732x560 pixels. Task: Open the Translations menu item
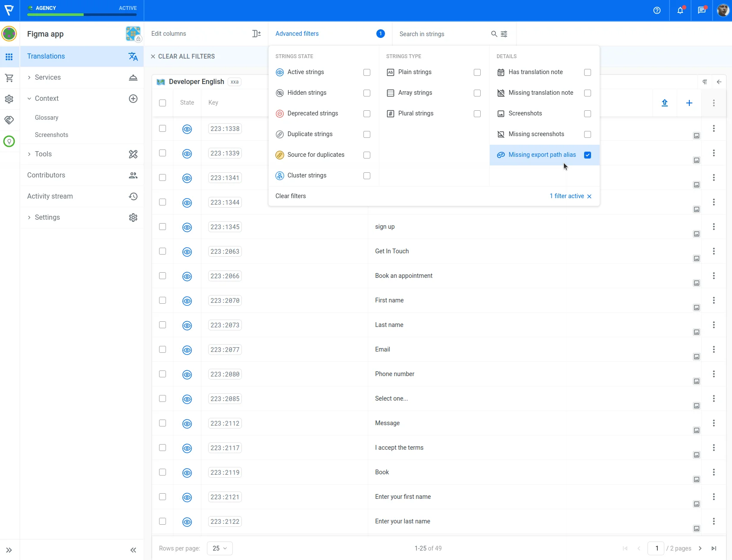click(46, 56)
